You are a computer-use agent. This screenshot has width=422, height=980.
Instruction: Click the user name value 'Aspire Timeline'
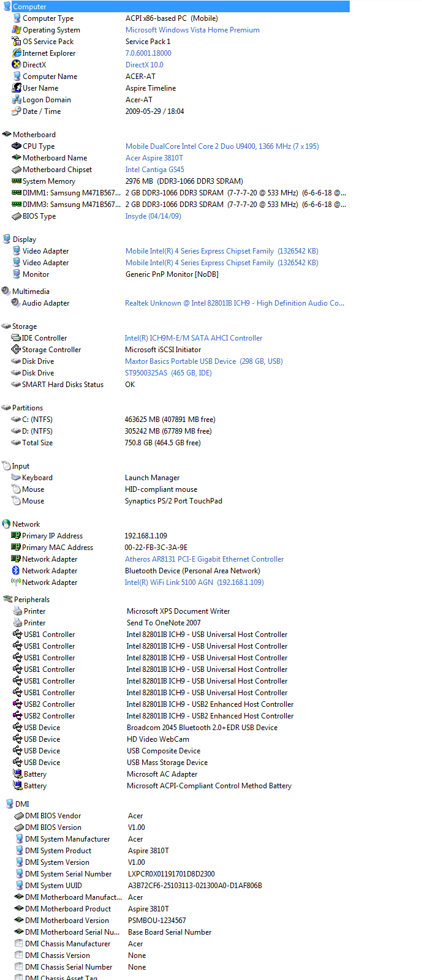(151, 88)
